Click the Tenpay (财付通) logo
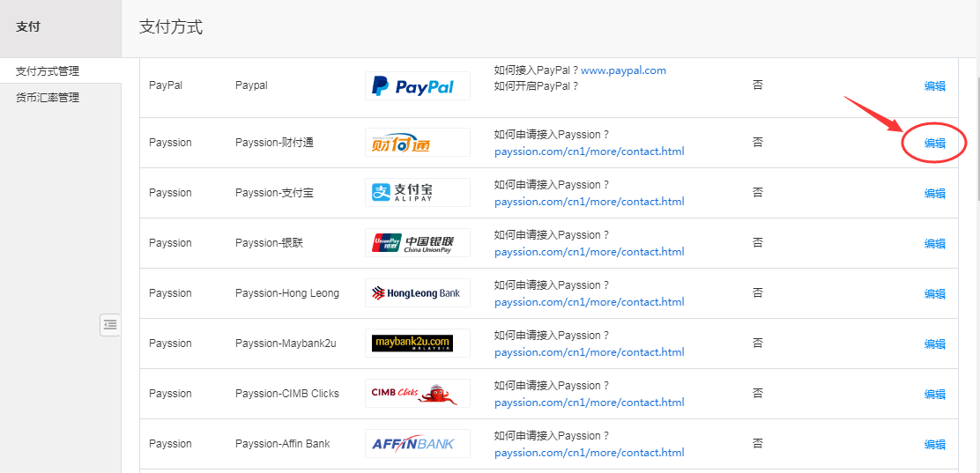This screenshot has height=473, width=980. pyautogui.click(x=417, y=143)
